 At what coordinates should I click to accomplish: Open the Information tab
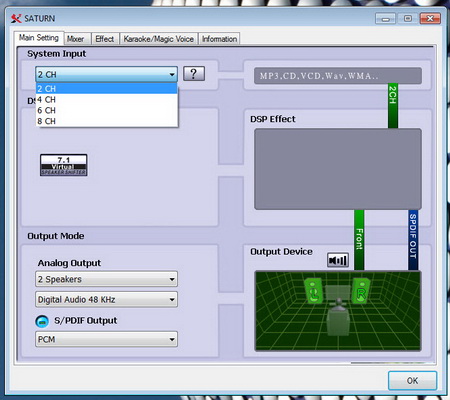(x=219, y=39)
